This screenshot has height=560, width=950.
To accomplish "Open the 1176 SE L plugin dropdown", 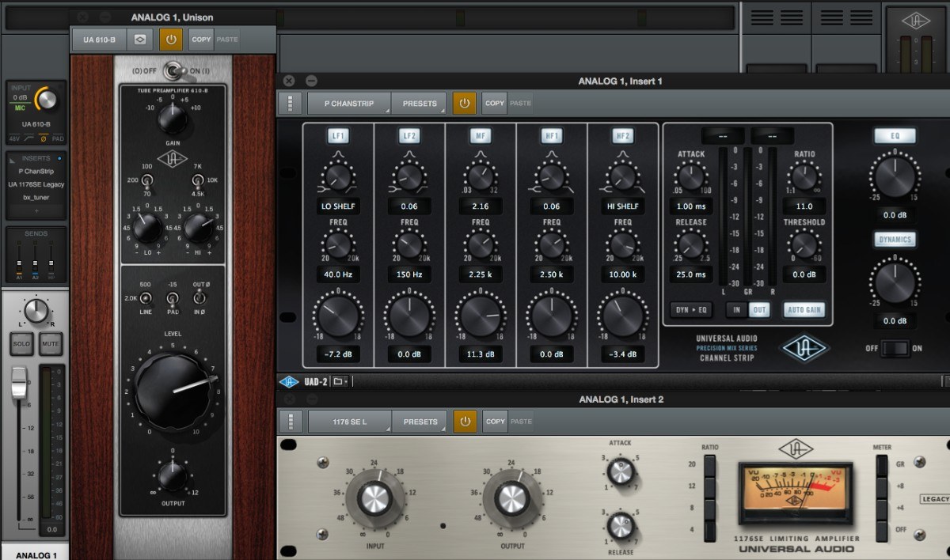I will pyautogui.click(x=349, y=421).
